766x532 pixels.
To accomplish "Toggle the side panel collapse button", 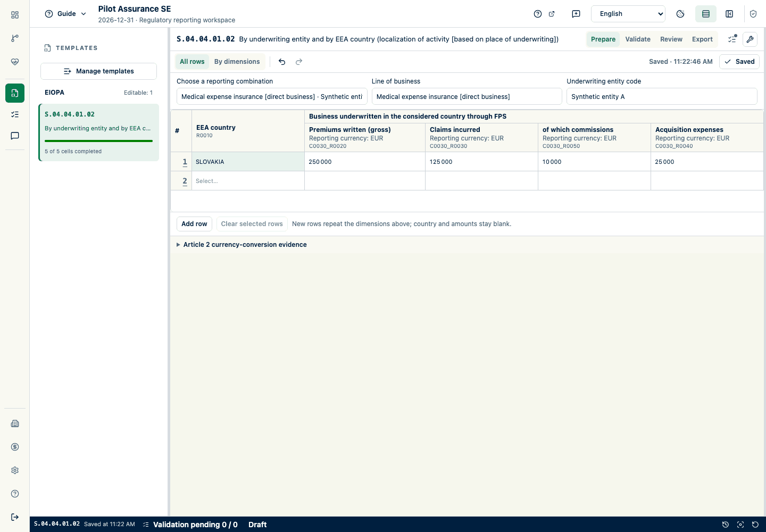I will [729, 14].
